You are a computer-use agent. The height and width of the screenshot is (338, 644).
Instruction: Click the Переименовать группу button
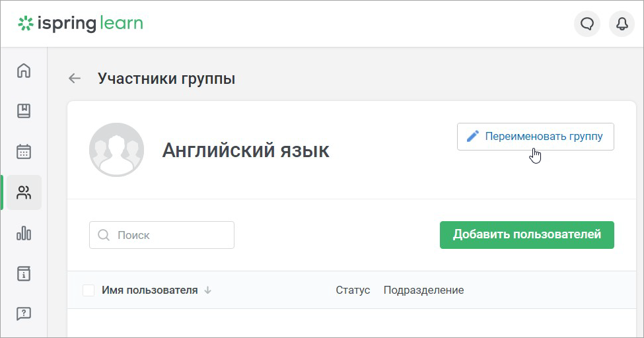pos(536,137)
